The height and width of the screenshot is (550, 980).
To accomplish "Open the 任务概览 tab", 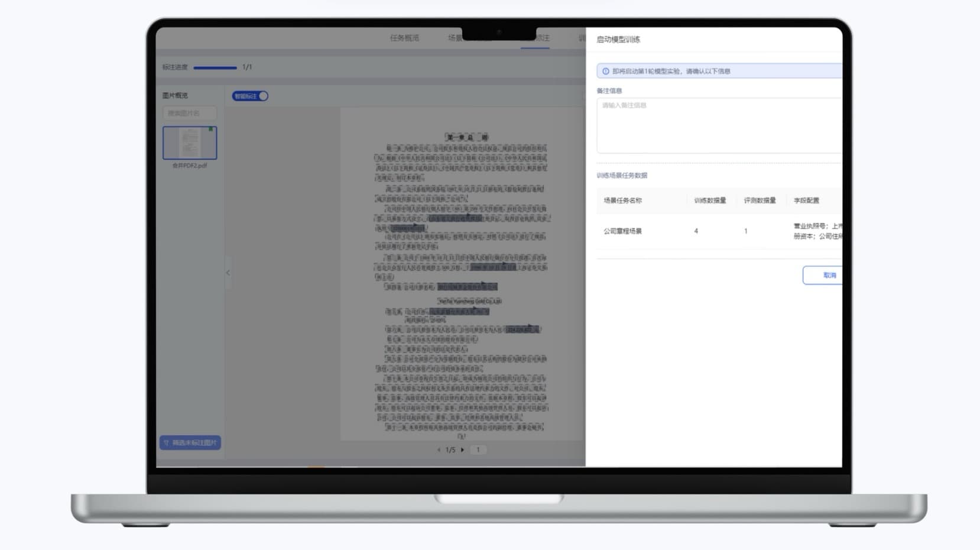I will 404,38.
